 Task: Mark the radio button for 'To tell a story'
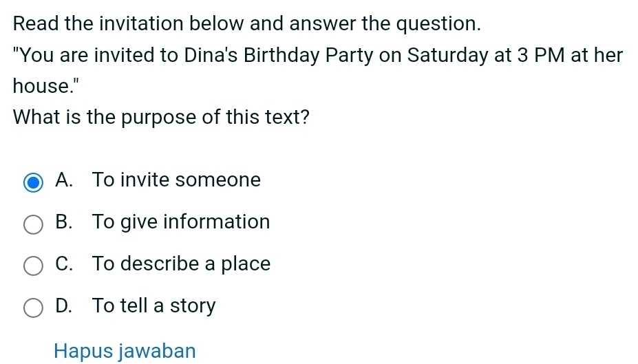coord(33,307)
